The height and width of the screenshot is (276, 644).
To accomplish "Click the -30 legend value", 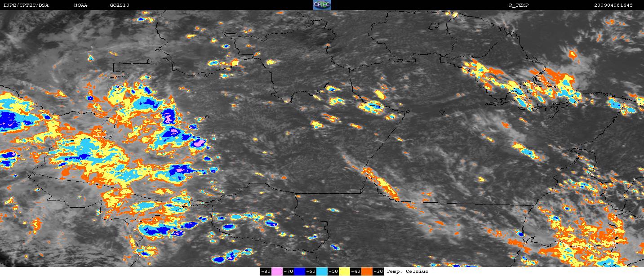I will pos(378,272).
